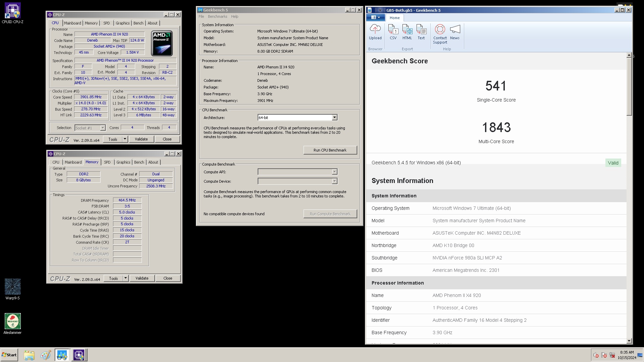
Task: Switch to Geekbench via taskbar icon
Action: coord(62,355)
